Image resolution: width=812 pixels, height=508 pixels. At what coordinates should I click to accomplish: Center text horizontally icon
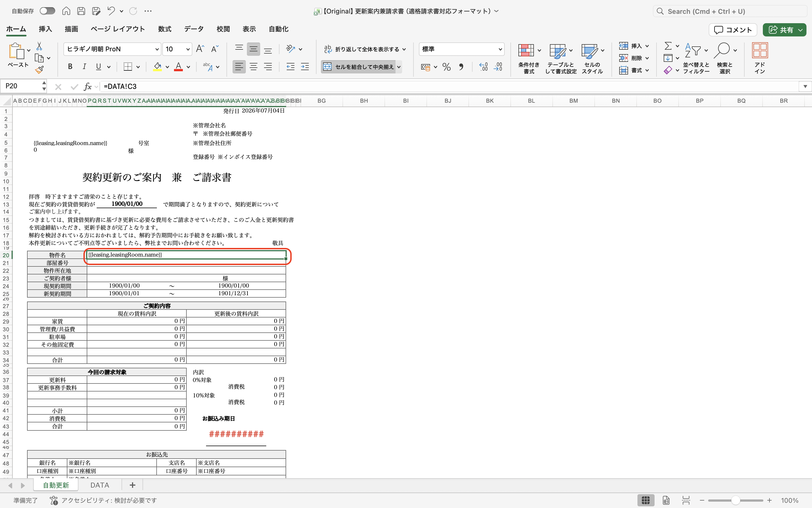pos(254,67)
